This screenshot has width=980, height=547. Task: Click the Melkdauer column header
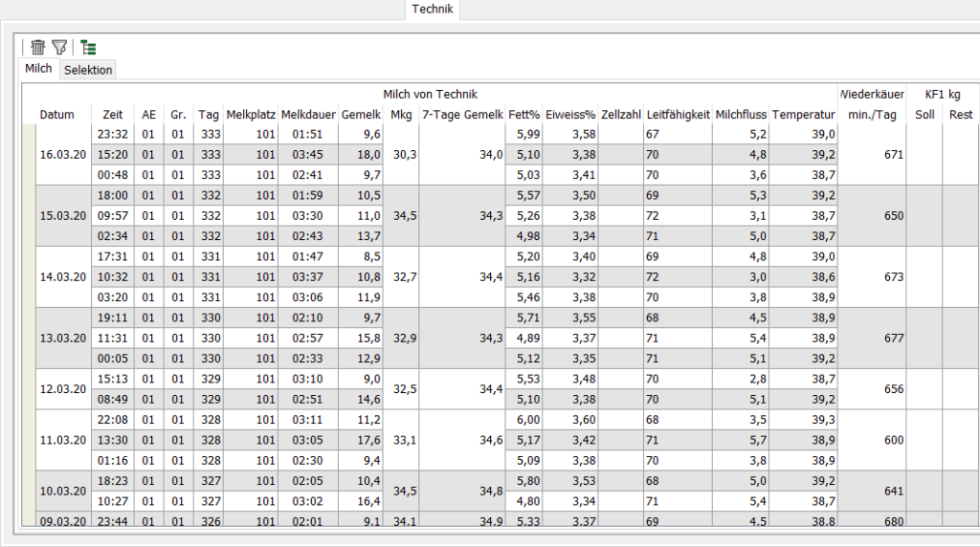[308, 115]
